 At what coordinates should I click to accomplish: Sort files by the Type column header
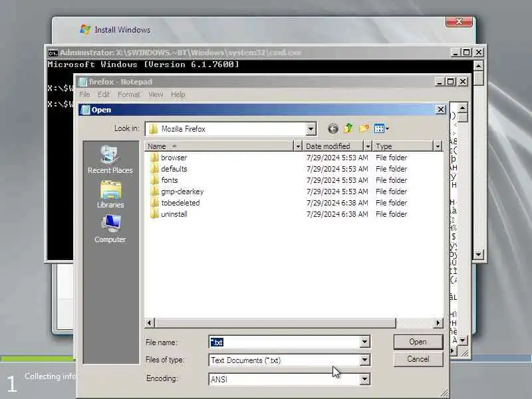pyautogui.click(x=403, y=146)
